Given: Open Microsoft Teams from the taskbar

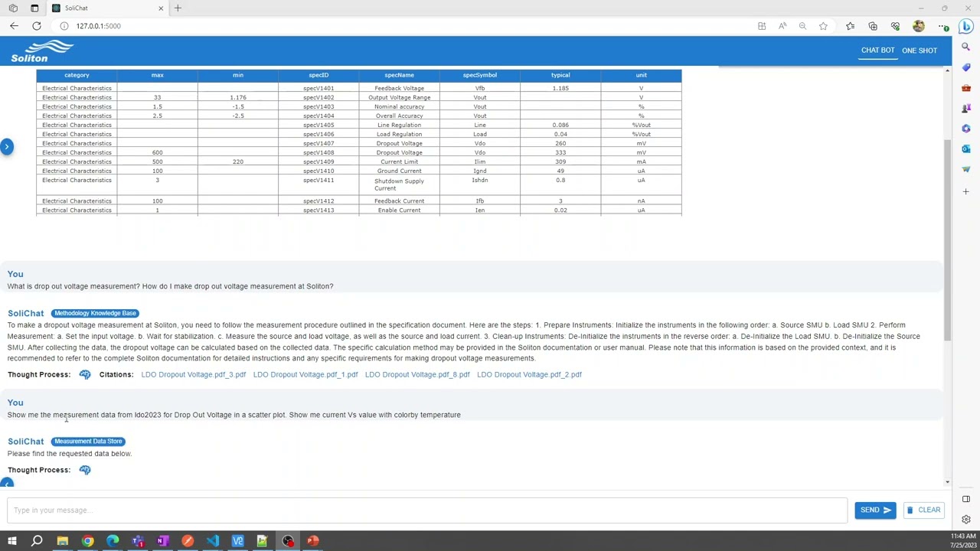Looking at the screenshot, I should tap(138, 541).
